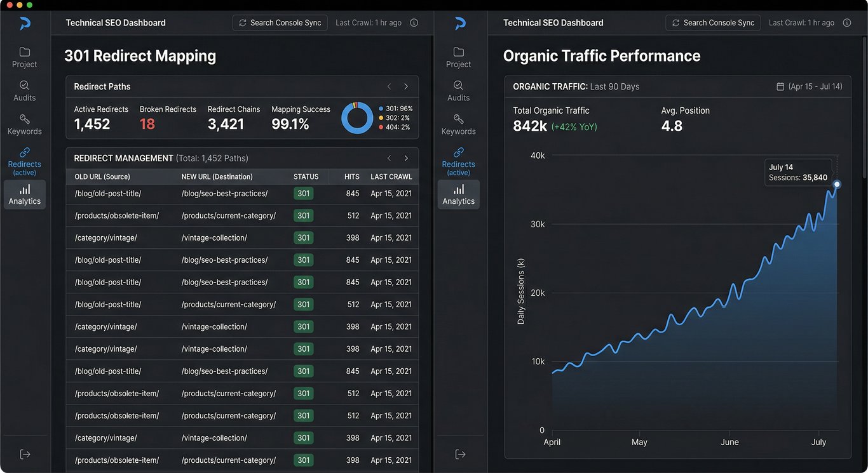Image resolution: width=868 pixels, height=473 pixels.
Task: Click the July 14 data point on traffic chart
Action: tap(836, 184)
